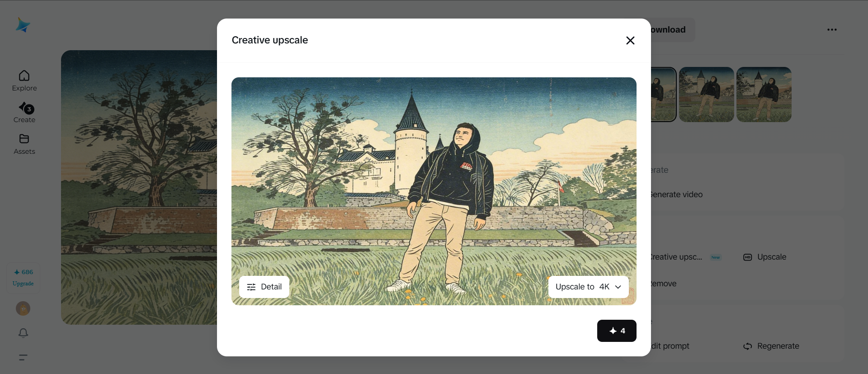
Task: Click the Download button behind the dialog
Action: pyautogui.click(x=673, y=30)
